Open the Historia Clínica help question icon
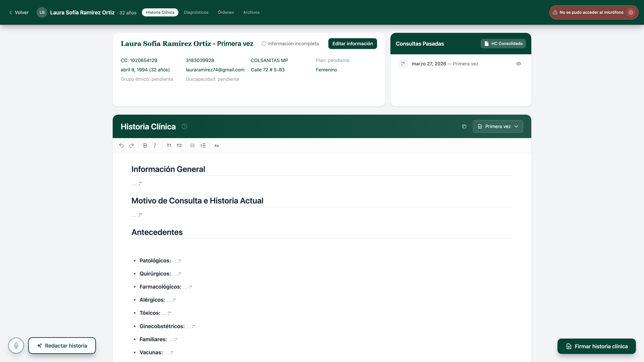The height and width of the screenshot is (362, 644). pos(184,126)
